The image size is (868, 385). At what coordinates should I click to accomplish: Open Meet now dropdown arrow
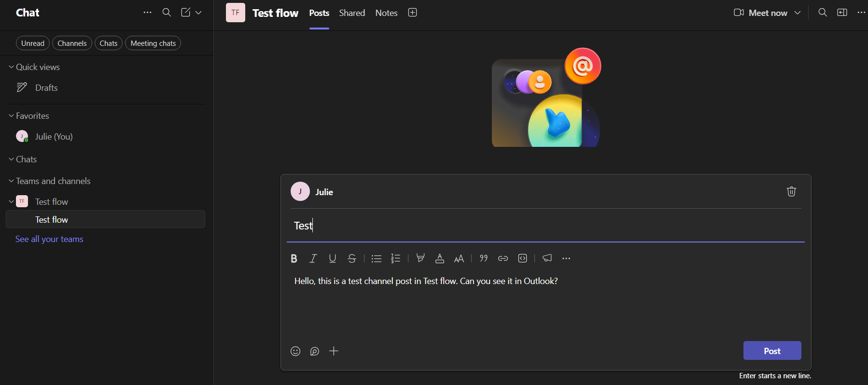[798, 13]
